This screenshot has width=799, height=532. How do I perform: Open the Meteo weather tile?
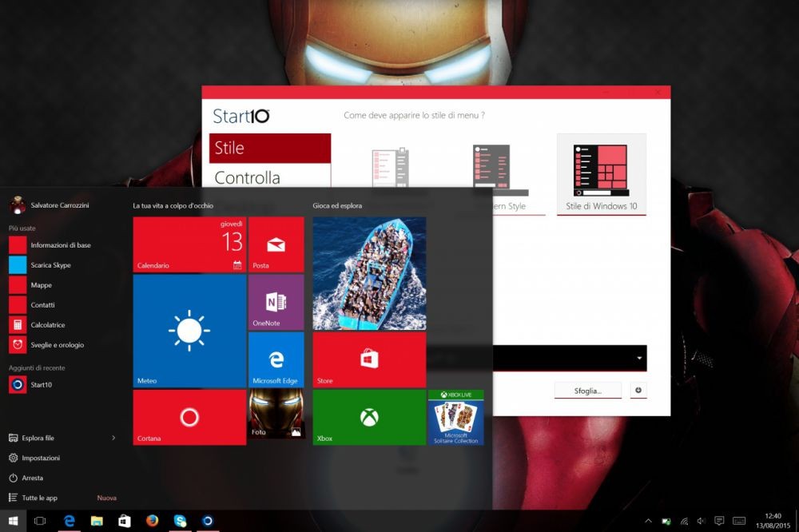coord(189,331)
